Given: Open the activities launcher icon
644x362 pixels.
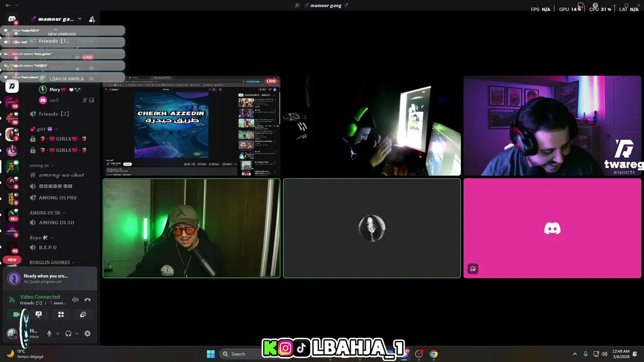Looking at the screenshot, I should (61, 314).
